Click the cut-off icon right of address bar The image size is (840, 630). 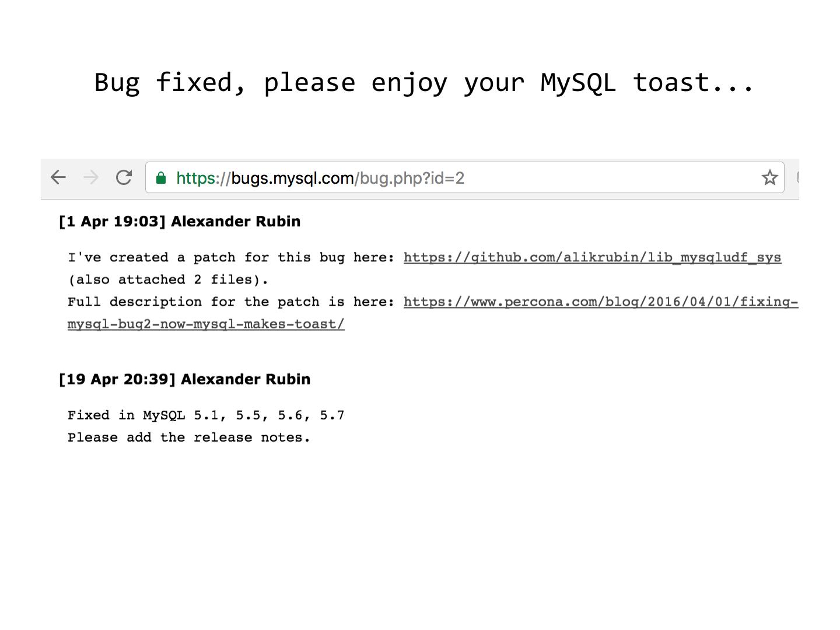point(796,177)
